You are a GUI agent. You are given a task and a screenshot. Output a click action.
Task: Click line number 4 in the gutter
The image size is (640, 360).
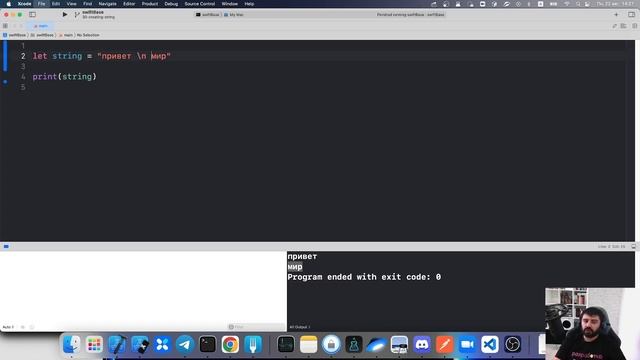coord(23,77)
